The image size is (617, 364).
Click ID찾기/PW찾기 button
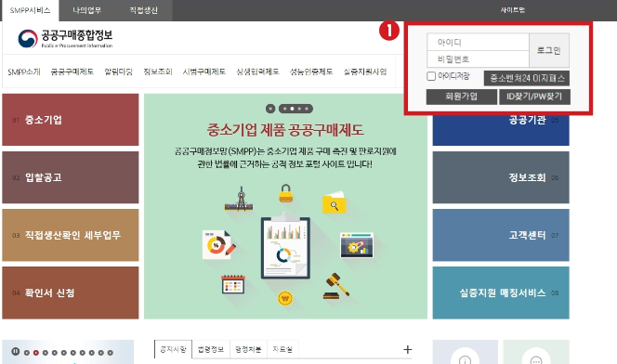[x=534, y=97]
